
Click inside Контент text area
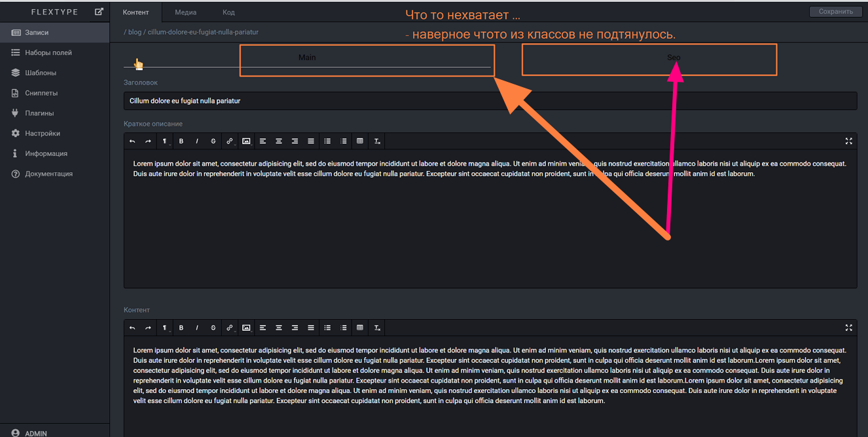click(490, 387)
